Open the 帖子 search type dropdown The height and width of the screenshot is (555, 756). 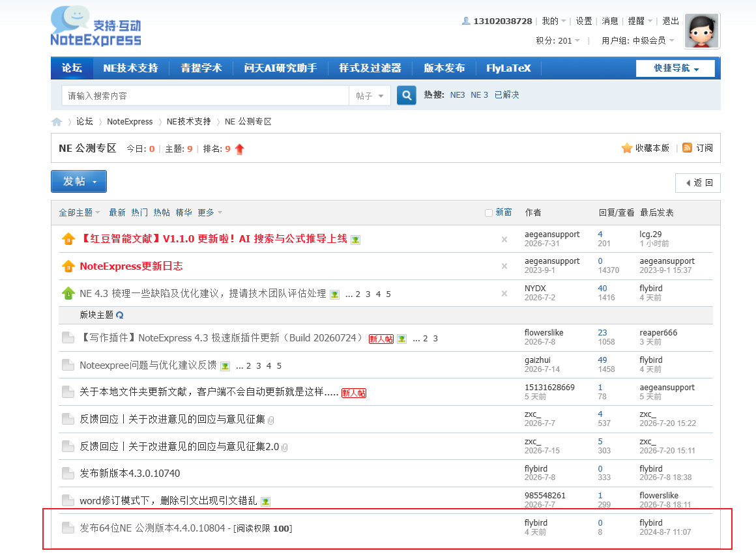370,96
